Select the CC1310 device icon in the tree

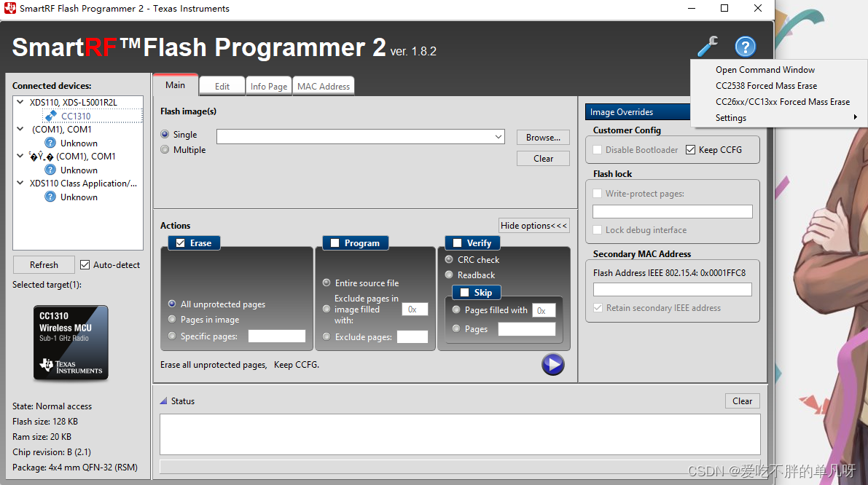tap(50, 116)
